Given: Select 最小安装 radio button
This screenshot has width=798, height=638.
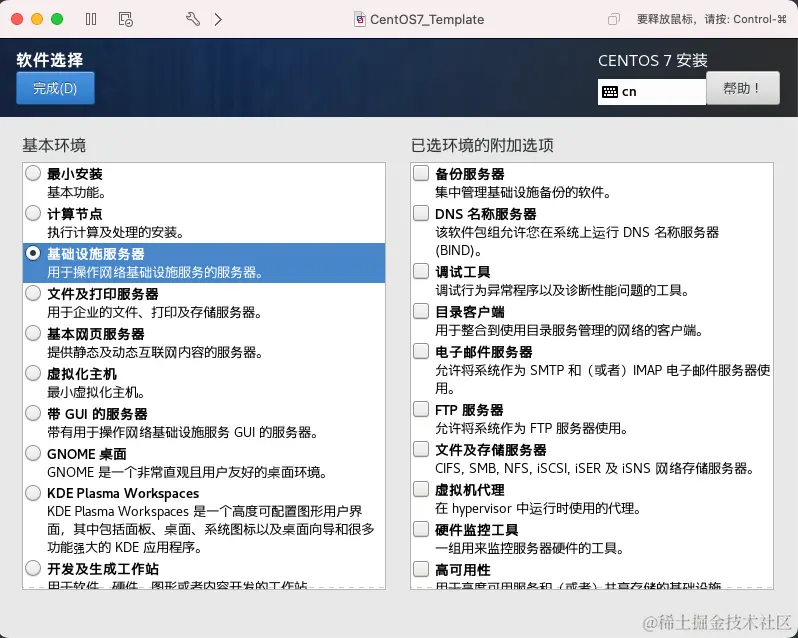Looking at the screenshot, I should coord(33,173).
